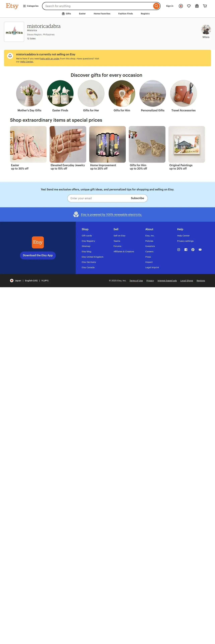Open Personalized Gifts circle
Viewport: 215px width, 644px height.
(152, 93)
